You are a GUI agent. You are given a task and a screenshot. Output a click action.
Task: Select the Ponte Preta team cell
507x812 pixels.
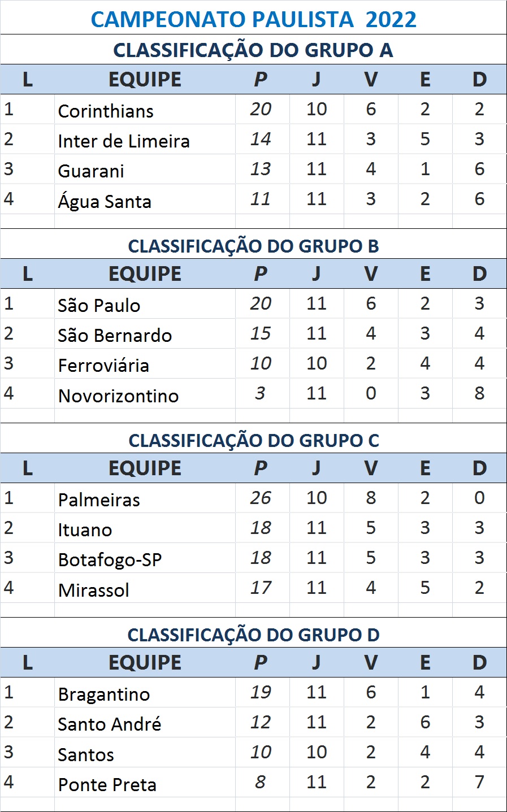point(107,784)
